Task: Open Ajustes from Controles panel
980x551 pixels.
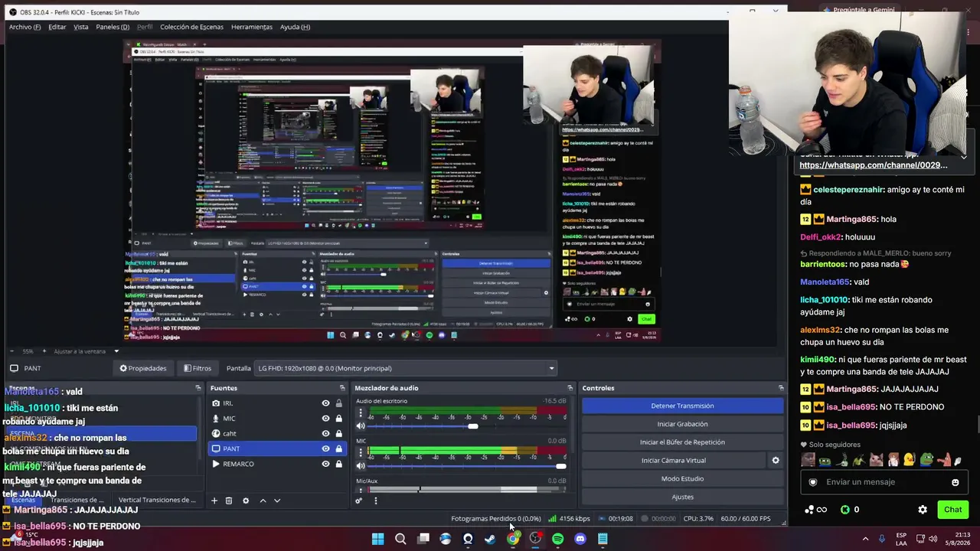Action: (682, 497)
